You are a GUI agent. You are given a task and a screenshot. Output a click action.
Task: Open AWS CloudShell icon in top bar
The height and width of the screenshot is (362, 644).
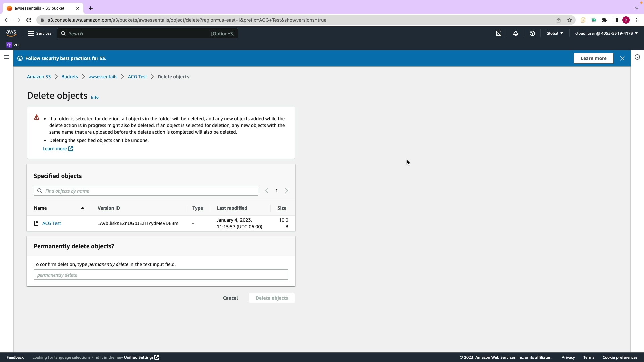(499, 33)
